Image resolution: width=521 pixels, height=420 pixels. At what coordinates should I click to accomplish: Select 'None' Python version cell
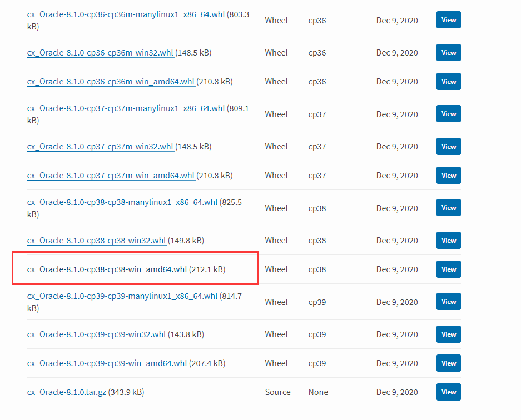tap(318, 392)
